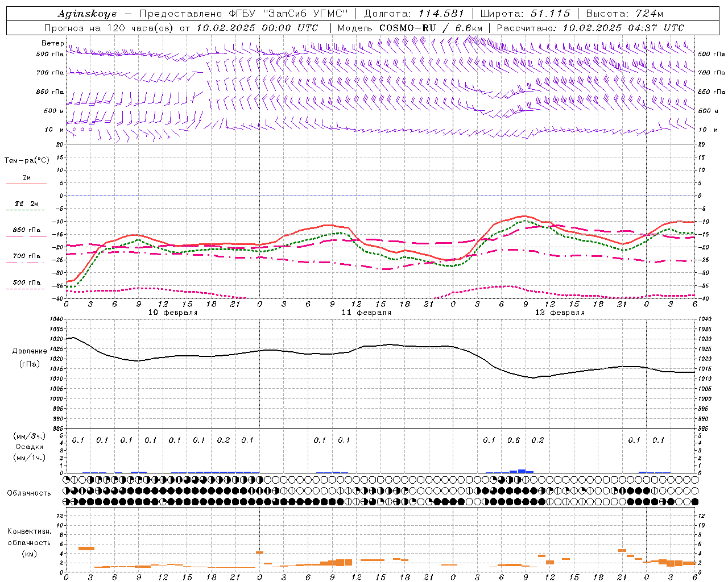Click the "0.6" precipitation amount value
The height and width of the screenshot is (582, 728).
(514, 440)
